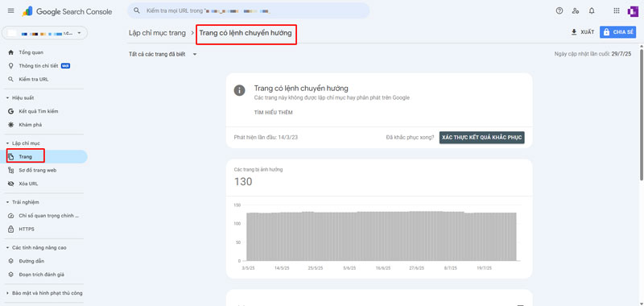644x306 pixels.
Task: Click the Đoạn trích đánh giá icon
Action: 11,275
